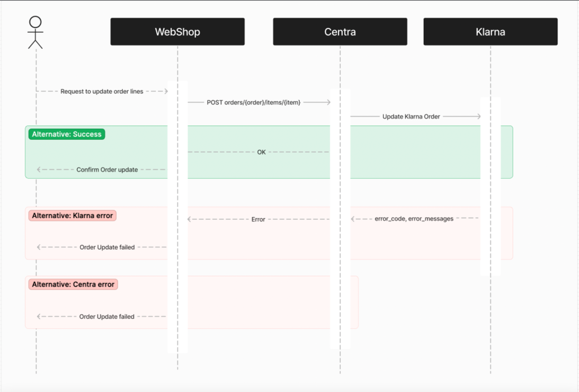The image size is (579, 392).
Task: Click the user actor stick figure icon
Action: [x=35, y=32]
